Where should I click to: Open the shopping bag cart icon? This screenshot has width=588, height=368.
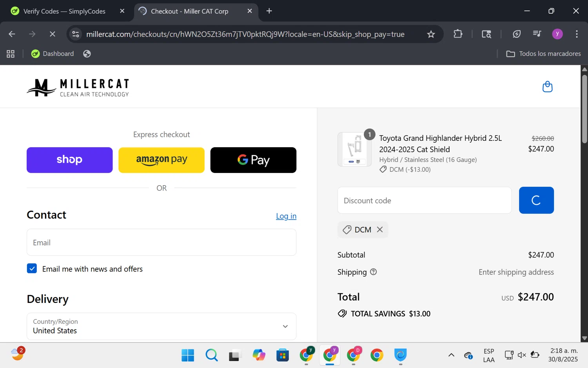pos(547,87)
